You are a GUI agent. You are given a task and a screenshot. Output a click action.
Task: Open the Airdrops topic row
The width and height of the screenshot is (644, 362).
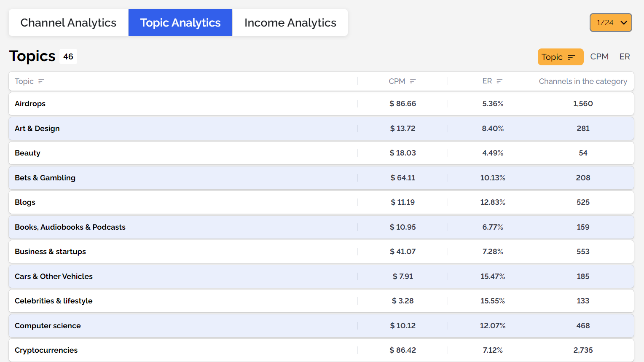321,104
